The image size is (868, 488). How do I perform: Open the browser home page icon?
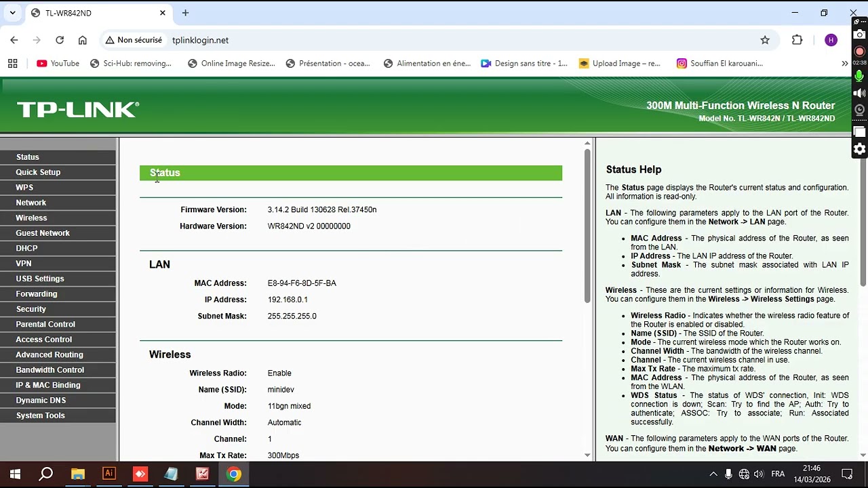click(83, 40)
